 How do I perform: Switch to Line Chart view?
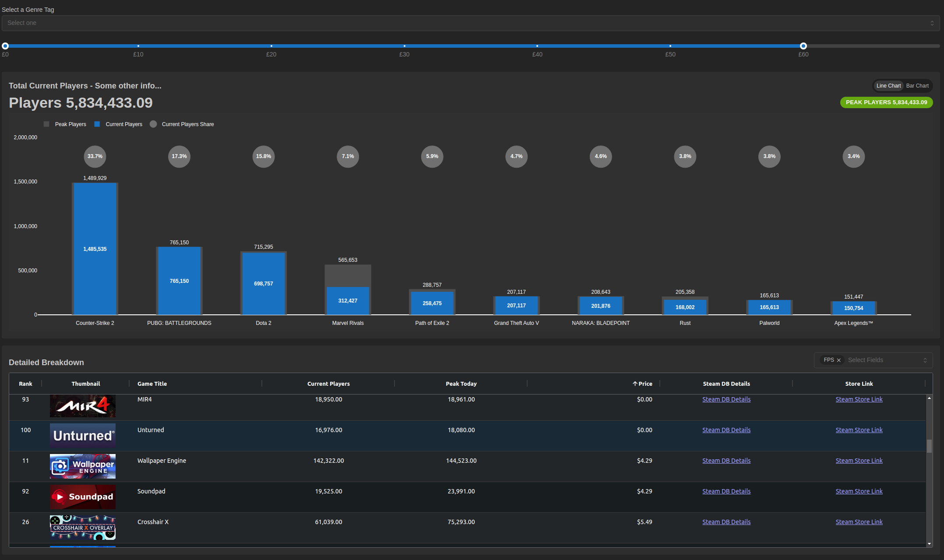[x=888, y=86]
